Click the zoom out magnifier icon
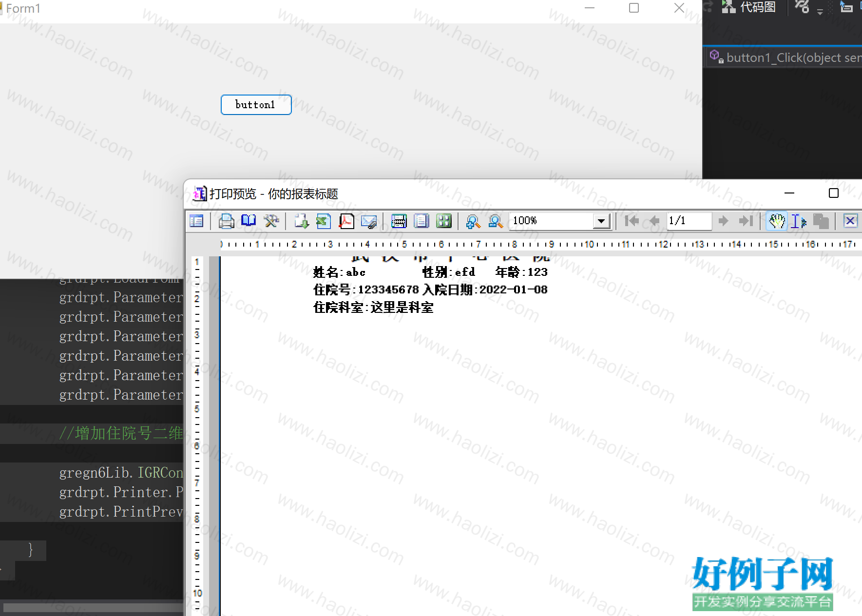 click(x=496, y=221)
